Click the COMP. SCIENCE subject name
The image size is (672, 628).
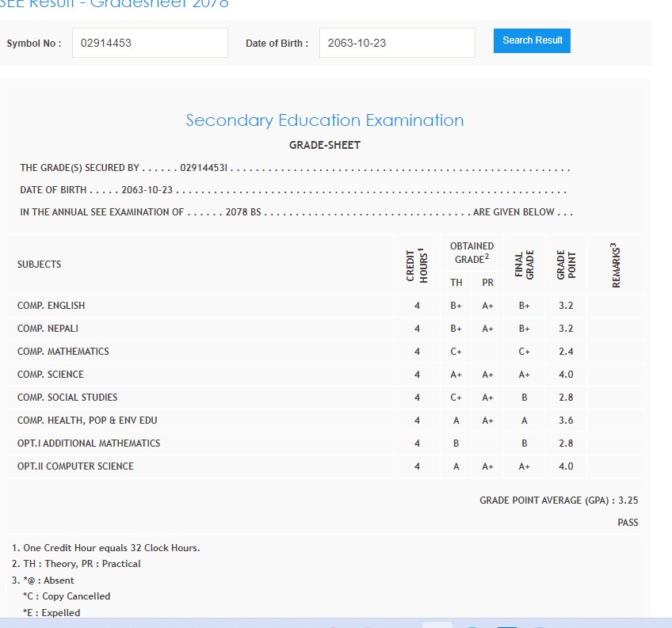(x=50, y=375)
